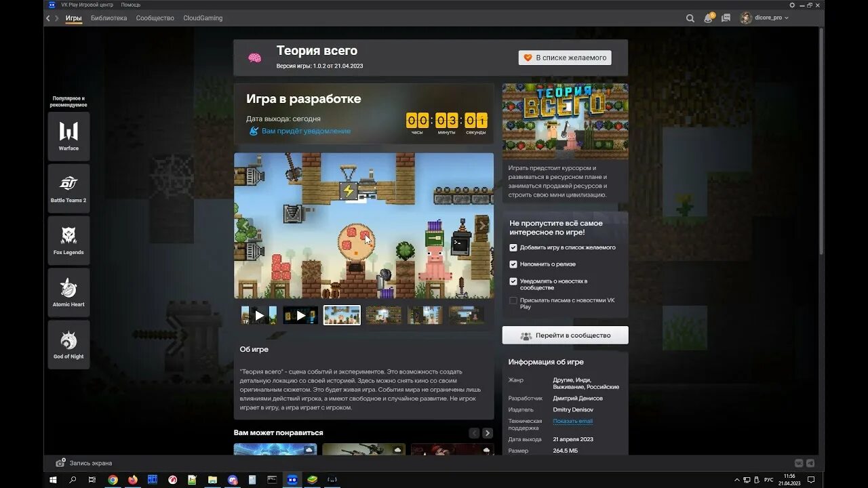
Task: Click the screen recording camera icon
Action: click(60, 463)
